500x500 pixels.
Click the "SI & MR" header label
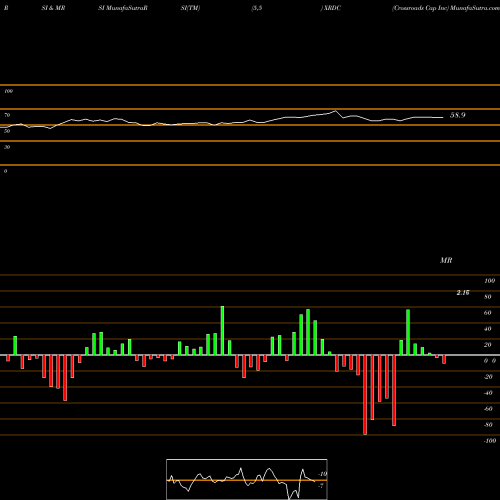click(53, 8)
